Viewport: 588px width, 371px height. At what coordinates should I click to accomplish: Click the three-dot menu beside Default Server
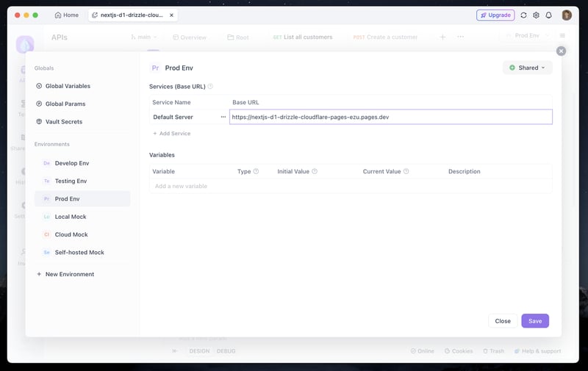223,117
